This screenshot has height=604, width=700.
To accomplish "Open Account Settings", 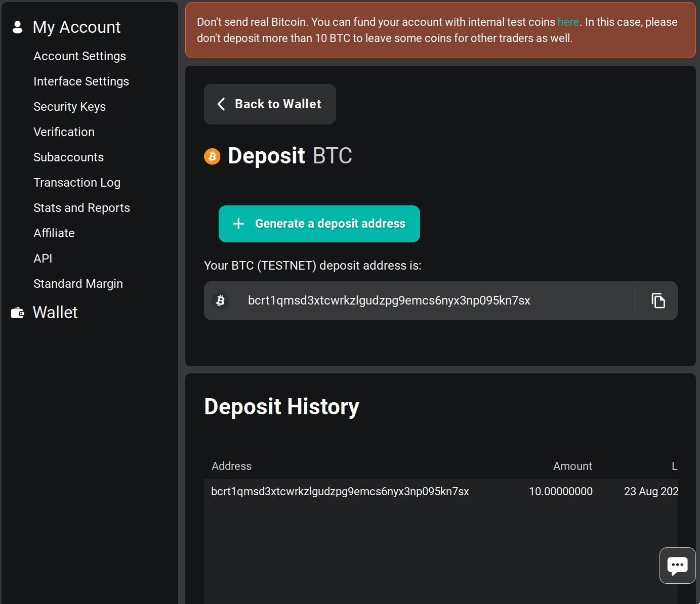I will point(79,56).
